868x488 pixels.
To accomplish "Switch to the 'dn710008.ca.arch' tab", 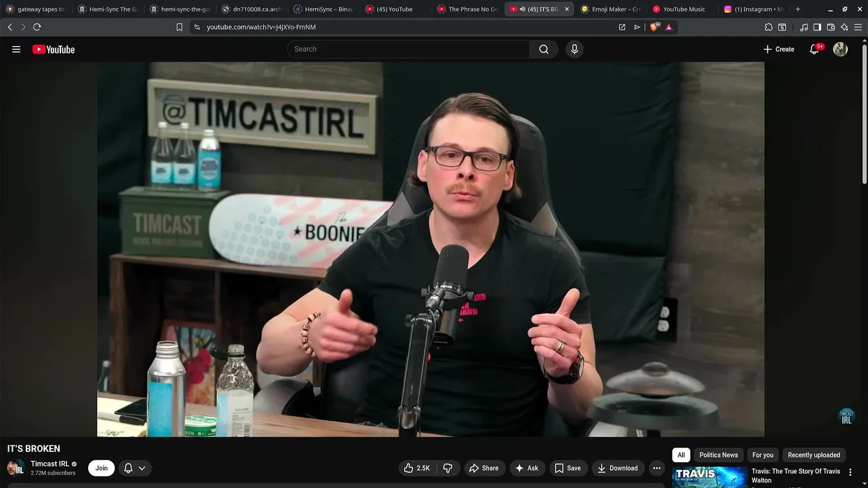I will 252,9.
